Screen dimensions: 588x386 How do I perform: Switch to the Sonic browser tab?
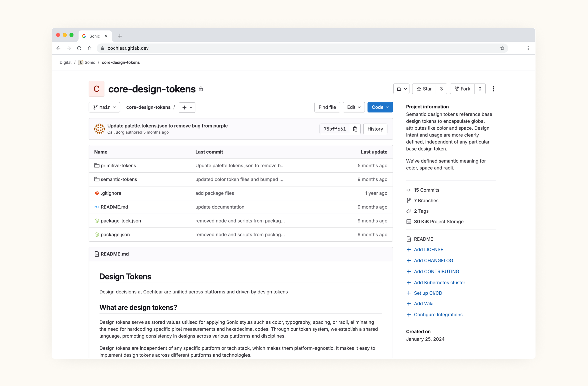pos(95,36)
